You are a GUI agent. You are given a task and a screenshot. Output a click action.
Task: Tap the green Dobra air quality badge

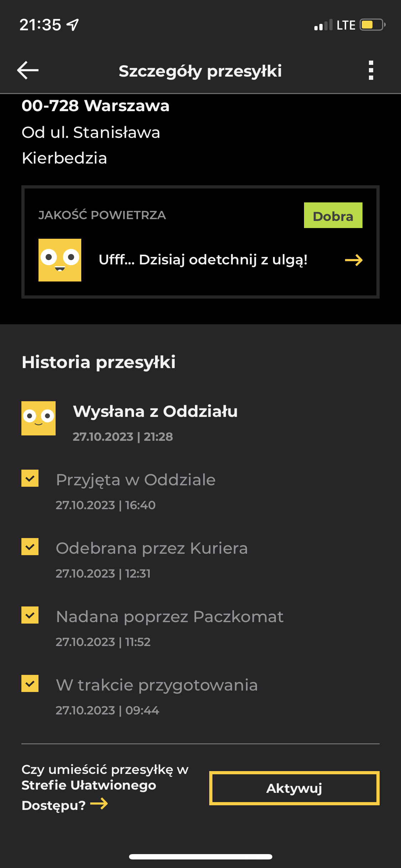tap(333, 216)
